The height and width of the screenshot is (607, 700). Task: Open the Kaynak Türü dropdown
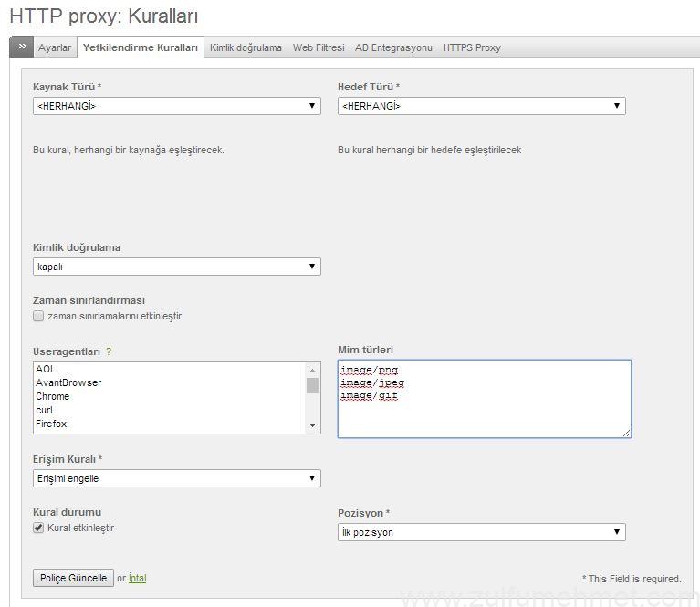177,106
